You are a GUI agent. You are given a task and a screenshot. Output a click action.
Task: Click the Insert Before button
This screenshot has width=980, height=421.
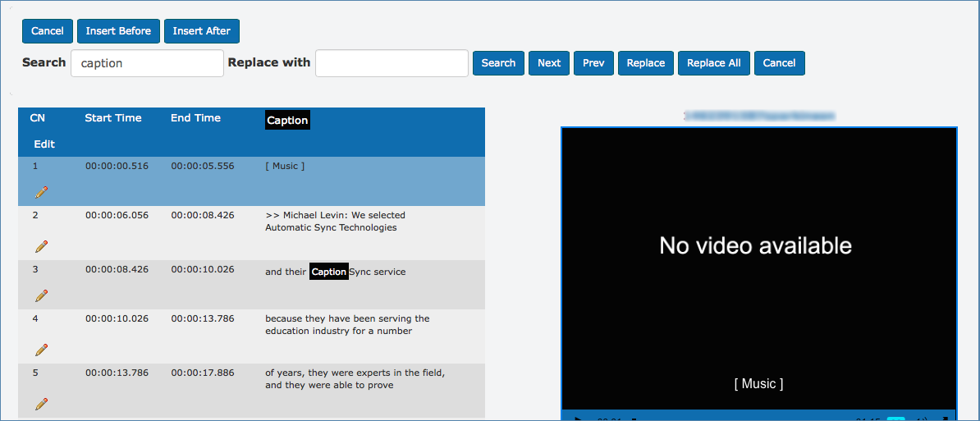tap(118, 31)
